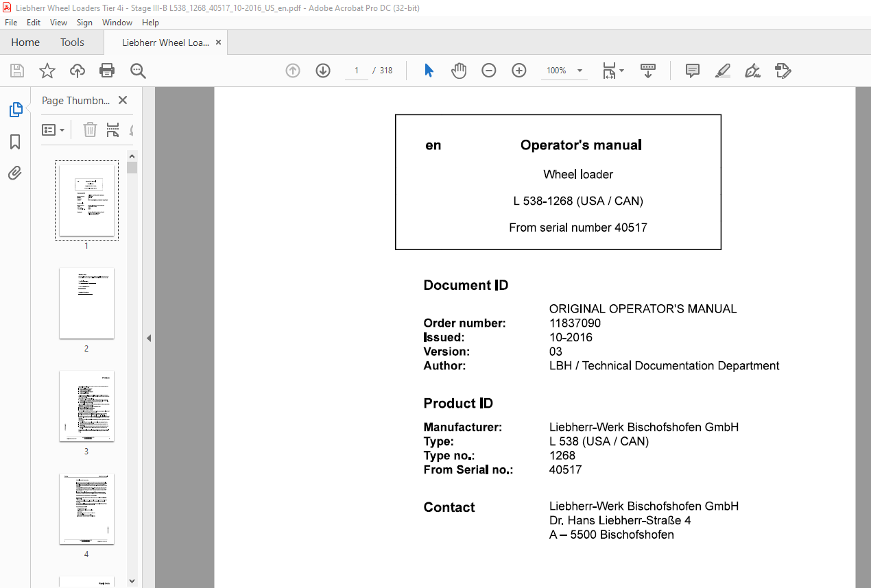Screen dimensions: 871x588
Task: Open the Bookmarks panel icon
Action: 15,142
